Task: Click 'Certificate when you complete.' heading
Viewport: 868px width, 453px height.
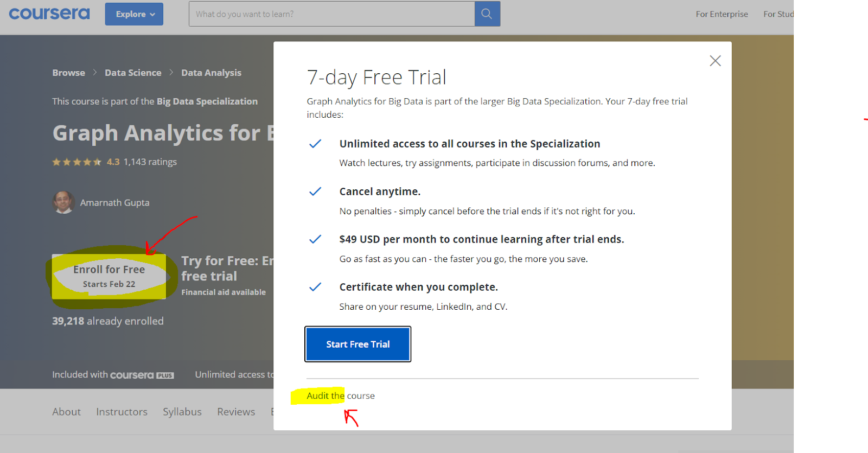Action: (418, 287)
